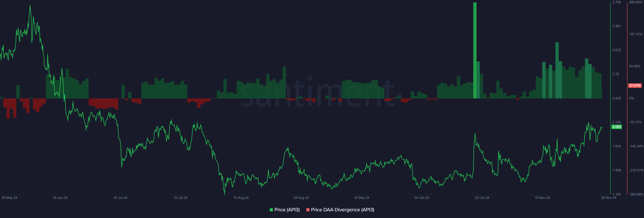
Task: Click the 23 Jul 24 date label
Action: [x=181, y=198]
